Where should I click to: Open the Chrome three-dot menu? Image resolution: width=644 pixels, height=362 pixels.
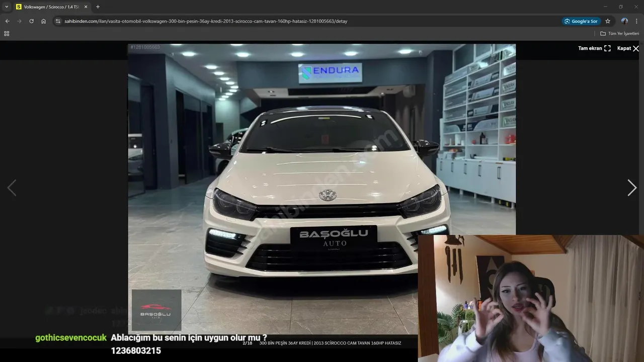tap(637, 21)
